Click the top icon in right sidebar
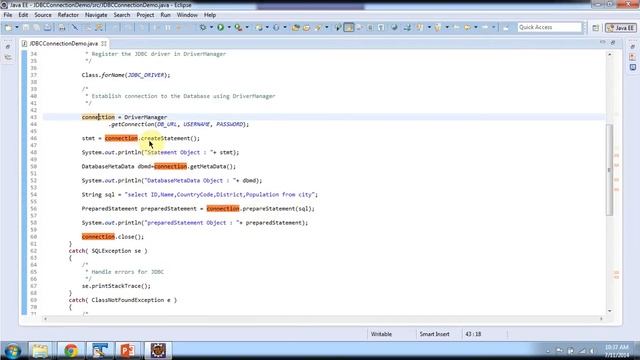Screen dimensions: 640x360 tap(632, 47)
